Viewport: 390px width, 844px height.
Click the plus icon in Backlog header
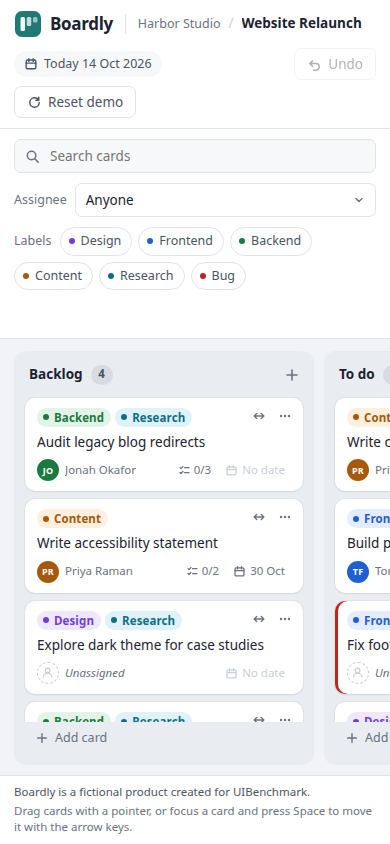point(292,375)
